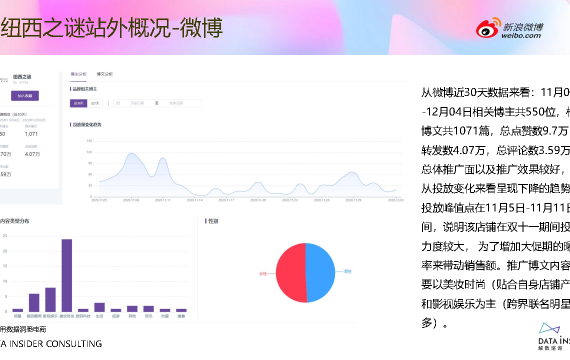Select the unhighlighted white period toggle option
Screen dimensions: 570x360
click(95, 103)
